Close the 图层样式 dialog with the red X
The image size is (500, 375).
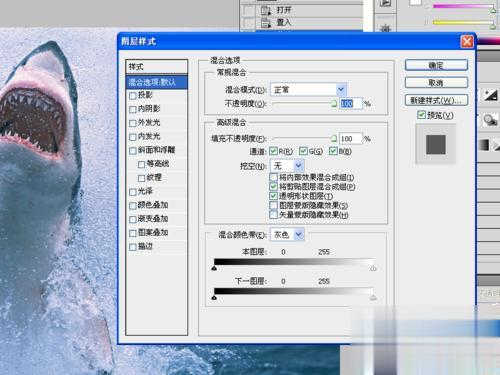click(x=467, y=42)
